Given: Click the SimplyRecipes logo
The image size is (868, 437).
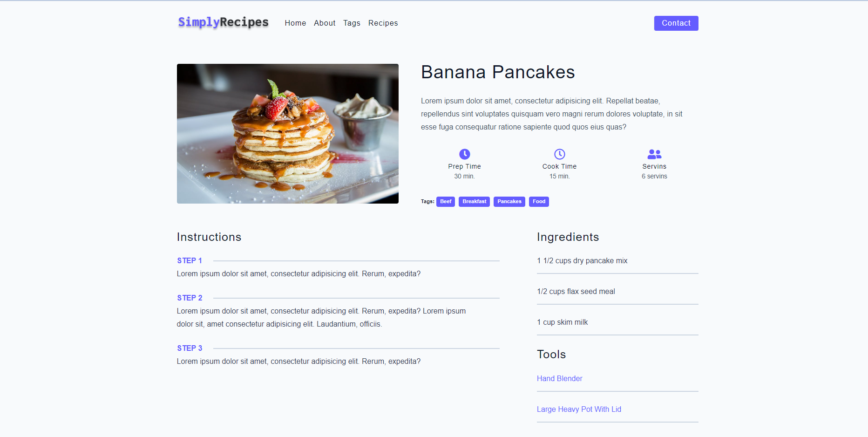Looking at the screenshot, I should coord(223,22).
